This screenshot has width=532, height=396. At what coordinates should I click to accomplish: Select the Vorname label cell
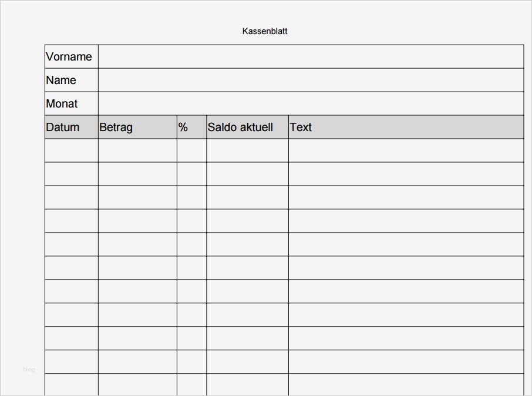71,56
